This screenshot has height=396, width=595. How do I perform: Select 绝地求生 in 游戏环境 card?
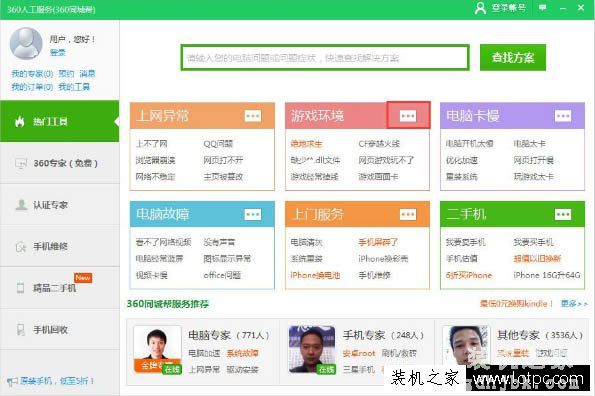(306, 144)
